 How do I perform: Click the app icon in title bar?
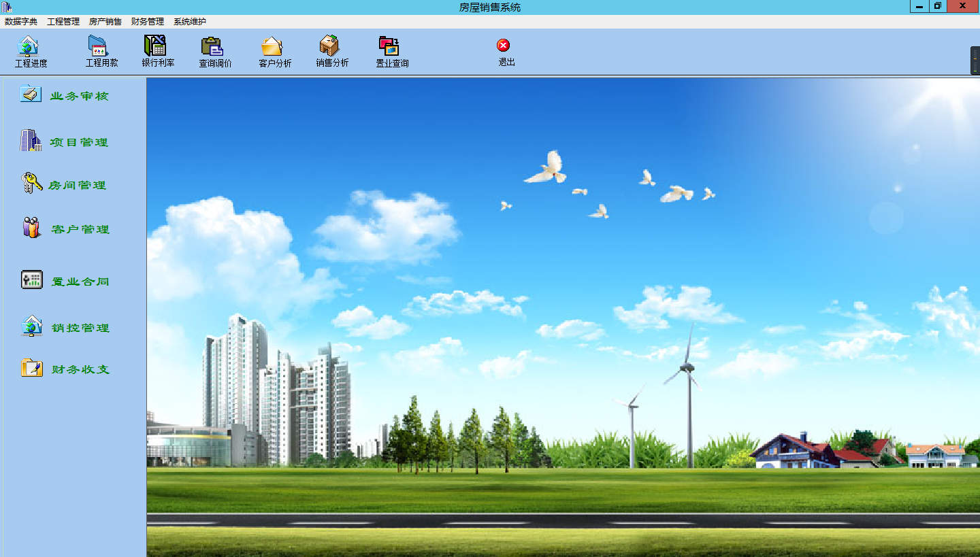(x=7, y=6)
